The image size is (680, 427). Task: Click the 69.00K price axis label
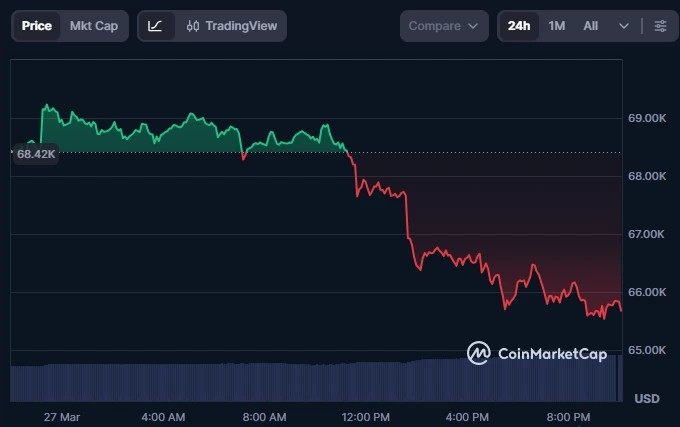coord(647,118)
